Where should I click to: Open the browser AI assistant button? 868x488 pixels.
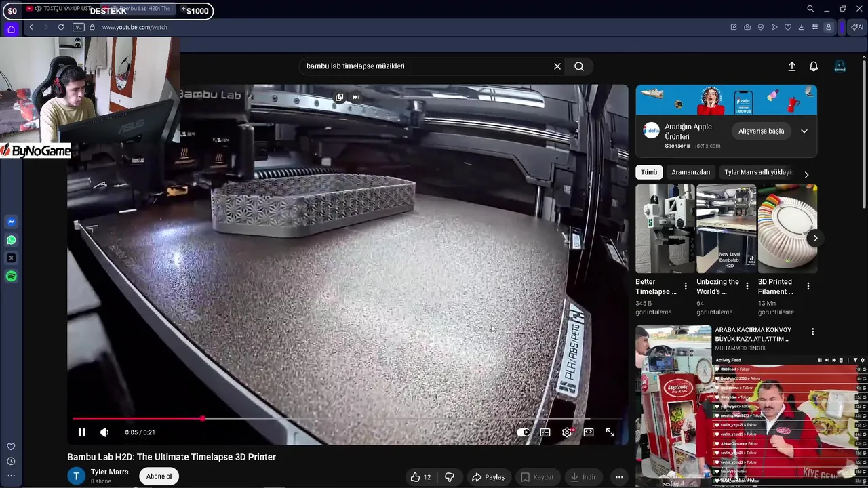[x=857, y=27]
